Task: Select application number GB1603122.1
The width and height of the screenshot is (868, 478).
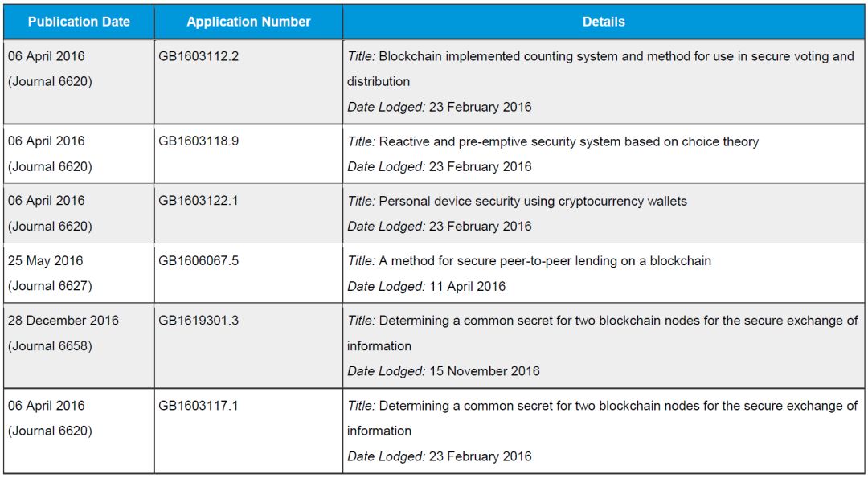Action: (x=199, y=201)
